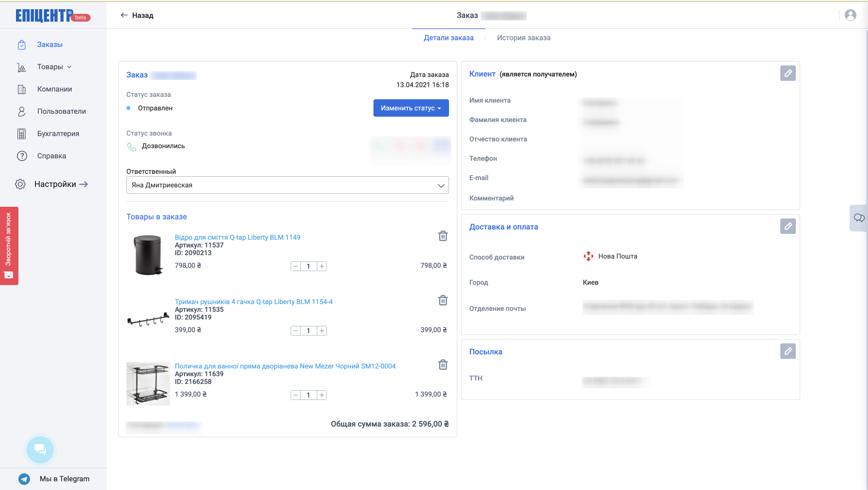The height and width of the screenshot is (490, 868).
Task: Delete the Q-tap trash bin item
Action: [x=443, y=236]
